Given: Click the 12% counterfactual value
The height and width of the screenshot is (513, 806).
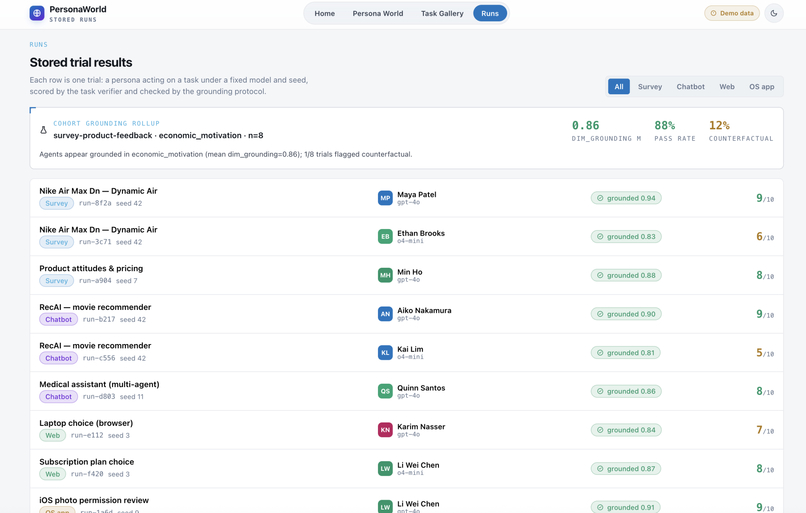Looking at the screenshot, I should pyautogui.click(x=719, y=125).
